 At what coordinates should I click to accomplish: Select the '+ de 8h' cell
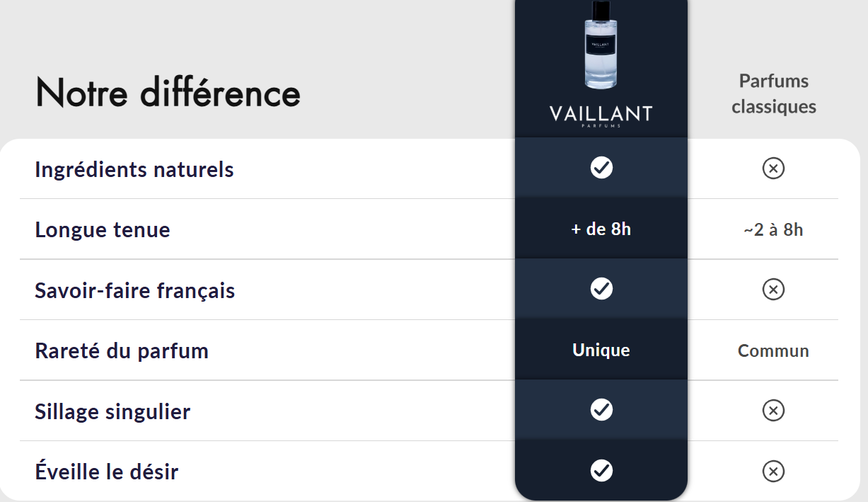click(x=601, y=229)
